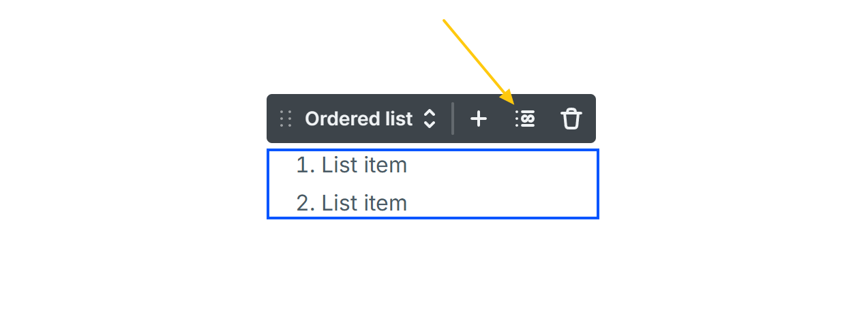This screenshot has width=868, height=325.
Task: Click the icon the yellow arrow points to
Action: point(525,119)
